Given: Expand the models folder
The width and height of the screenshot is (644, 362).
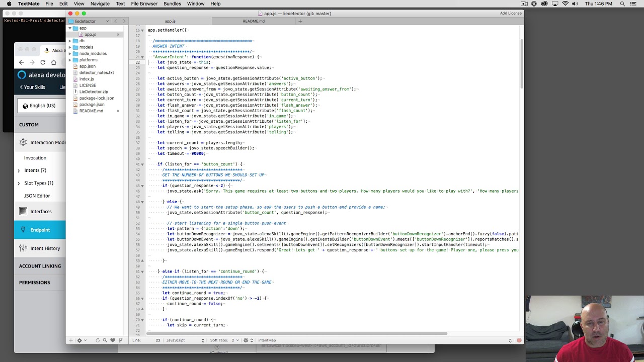Looking at the screenshot, I should (x=70, y=47).
